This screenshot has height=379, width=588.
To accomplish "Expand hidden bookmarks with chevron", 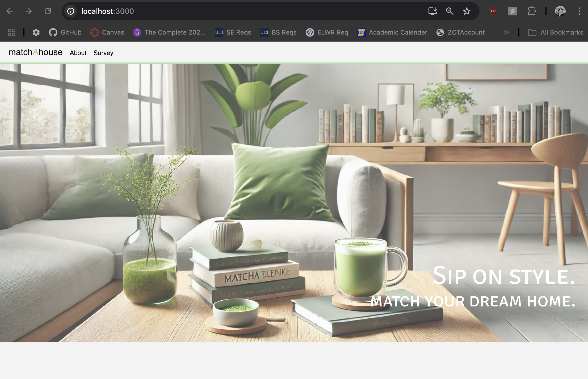I will pyautogui.click(x=506, y=32).
